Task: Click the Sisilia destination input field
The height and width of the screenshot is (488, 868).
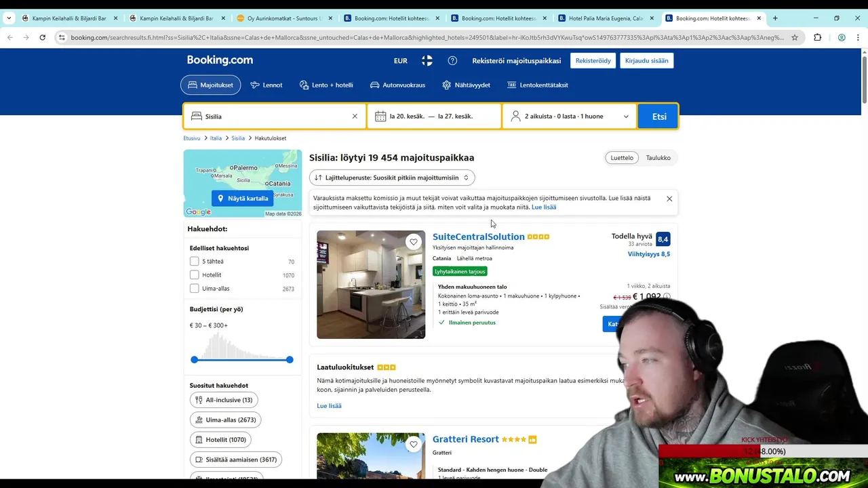Action: tap(275, 117)
